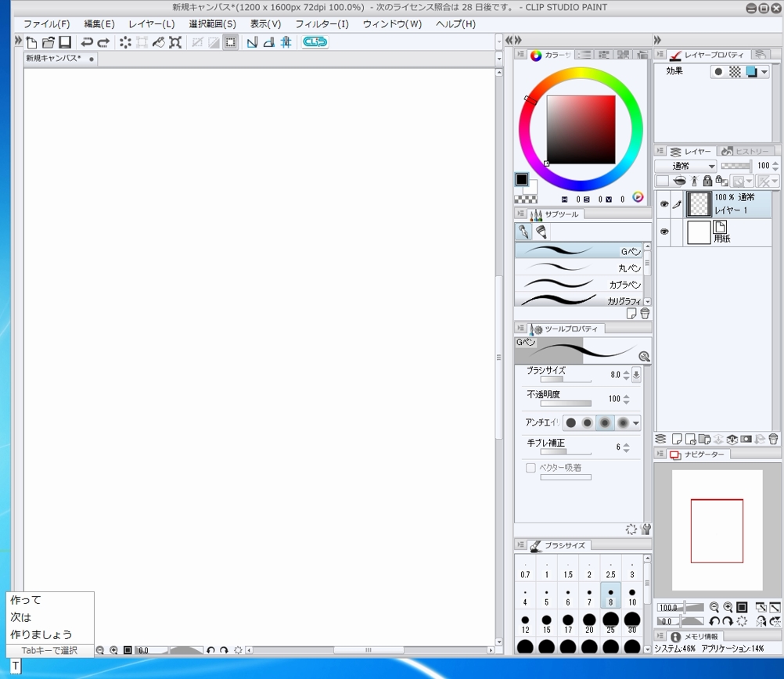Click the Save icon in the toolbar
The height and width of the screenshot is (679, 784).
coord(65,42)
